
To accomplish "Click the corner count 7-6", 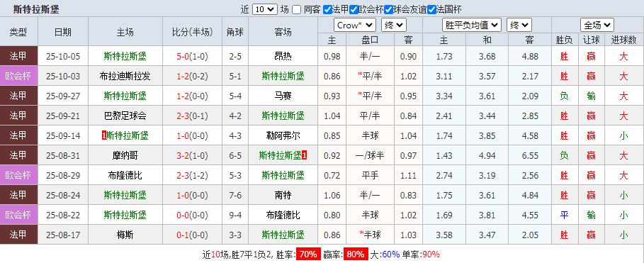I will point(235,195).
